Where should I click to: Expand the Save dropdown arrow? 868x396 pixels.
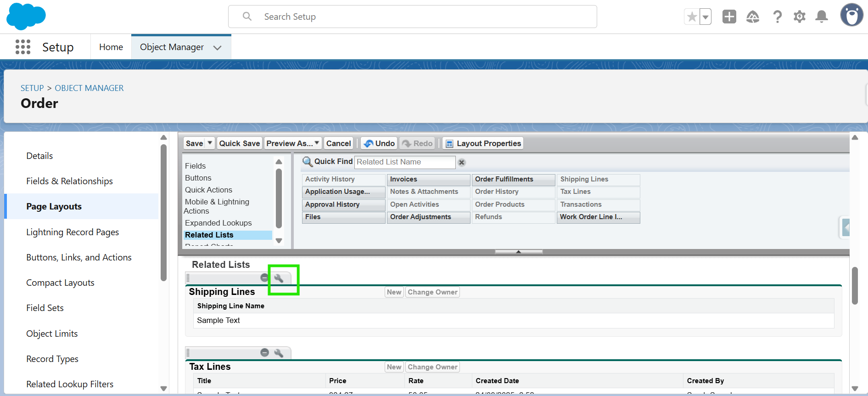tap(210, 143)
